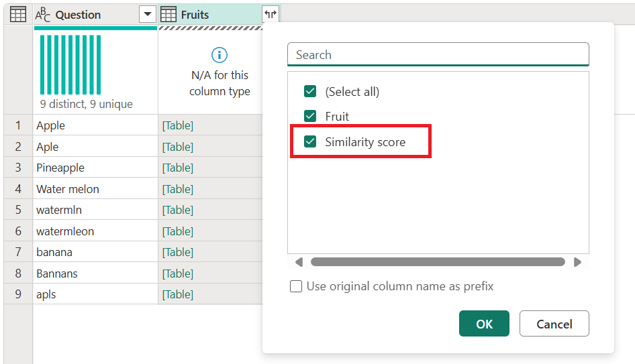The height and width of the screenshot is (364, 635).
Task: Select the watermleon cell
Action: (x=95, y=231)
